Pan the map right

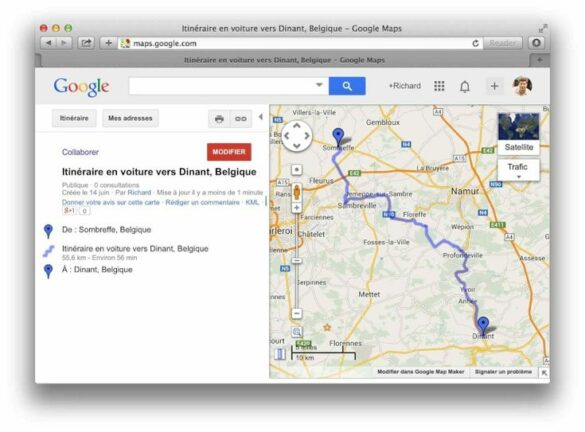(307, 136)
